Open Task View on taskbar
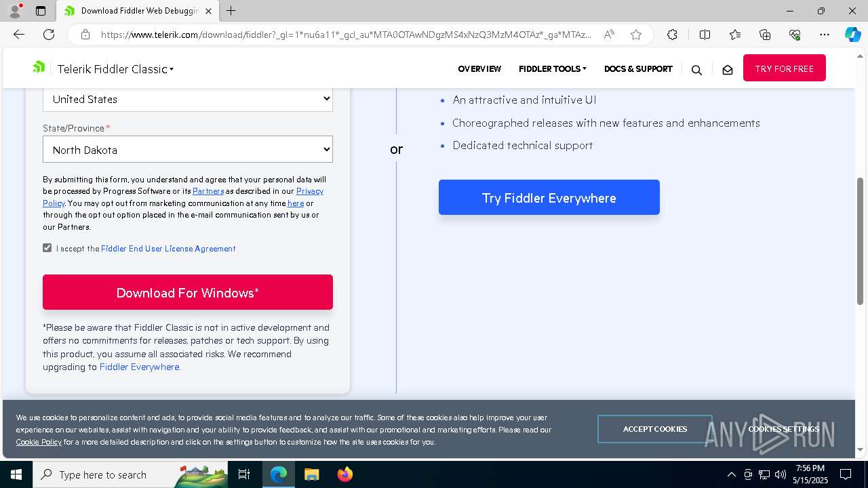This screenshot has height=488, width=868. pos(244,474)
